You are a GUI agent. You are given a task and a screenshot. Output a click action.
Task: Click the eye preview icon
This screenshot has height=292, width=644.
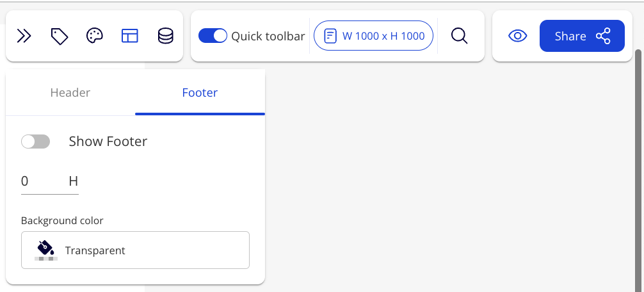517,36
